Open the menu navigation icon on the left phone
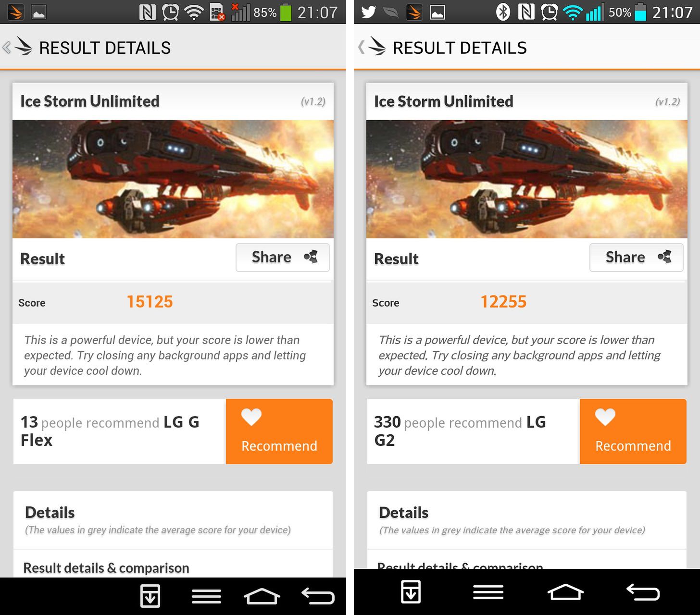 tap(207, 596)
